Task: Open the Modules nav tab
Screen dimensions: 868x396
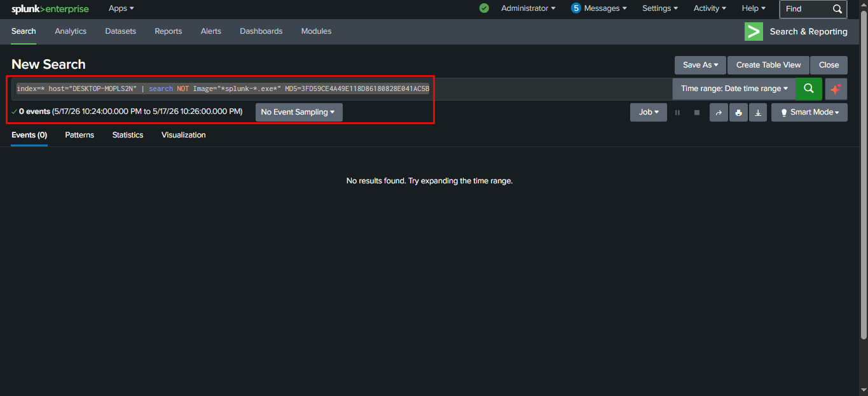Action: click(316, 31)
